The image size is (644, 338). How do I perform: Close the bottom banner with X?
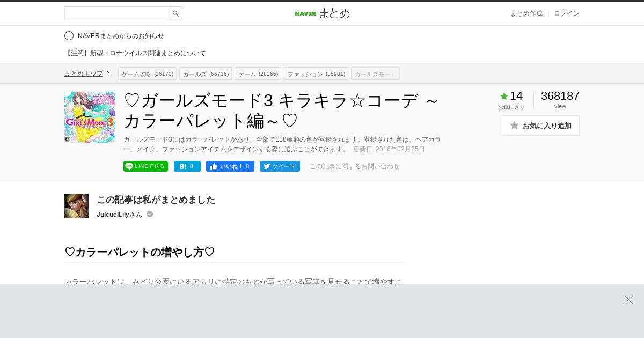point(628,299)
